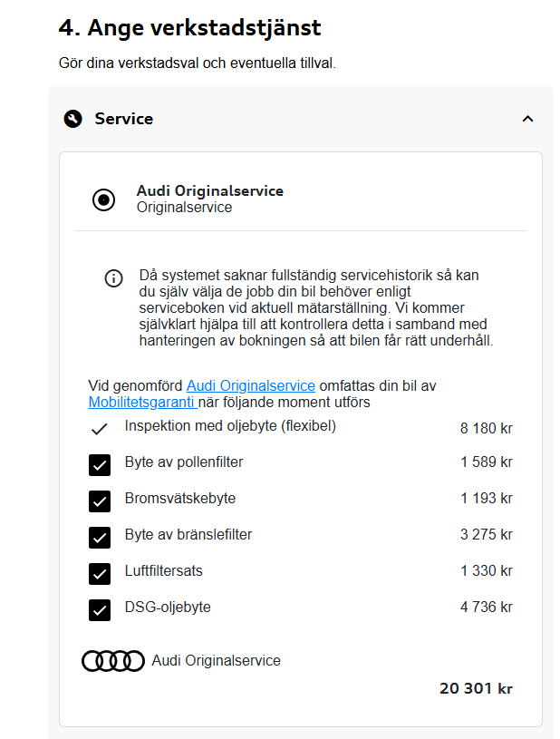560x739 pixels.
Task: Click the Inspektion med oljebyte (flexibel) label
Action: 230,425
